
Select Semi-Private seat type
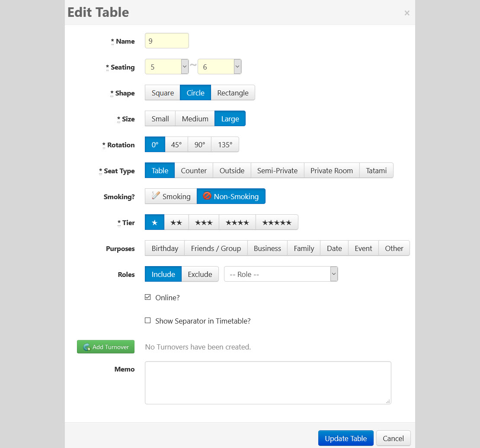coord(277,171)
